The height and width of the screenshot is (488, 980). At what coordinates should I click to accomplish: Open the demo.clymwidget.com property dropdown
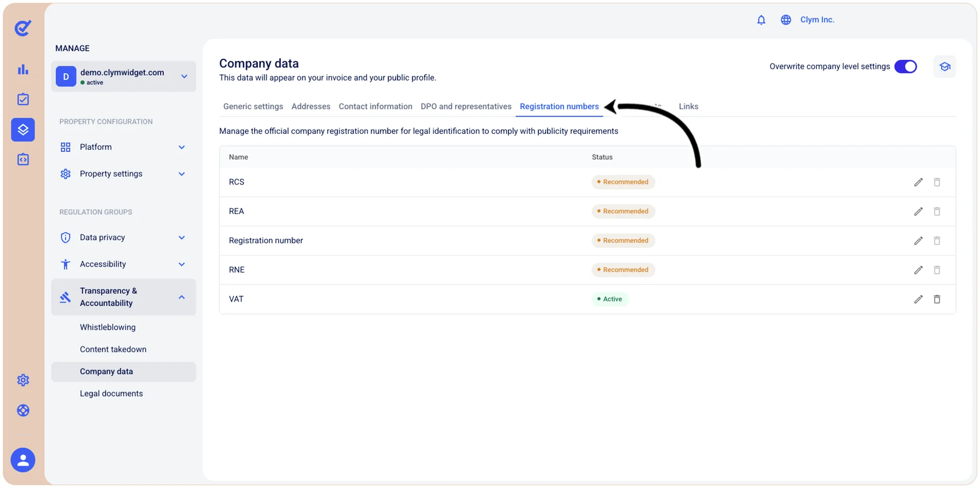click(x=123, y=77)
